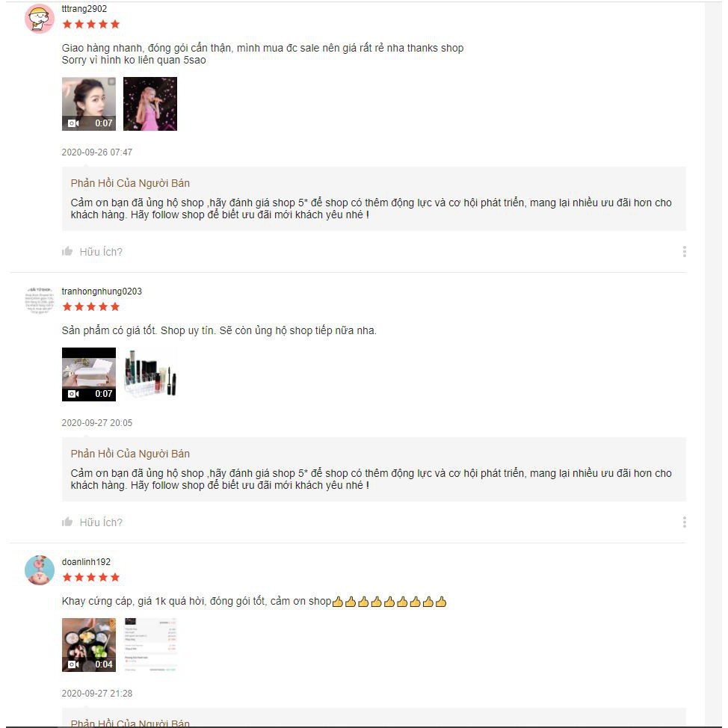Viewport: 728px width, 728px height.
Task: View the cosmetics organizer photo
Action: coord(150,374)
